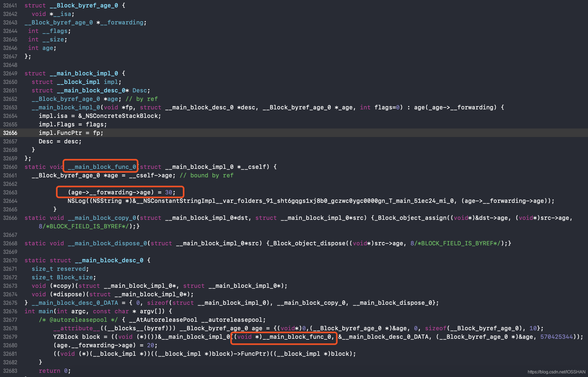
Task: Click '(age.__forwarding->age) = 20;' statement
Action: point(105,345)
